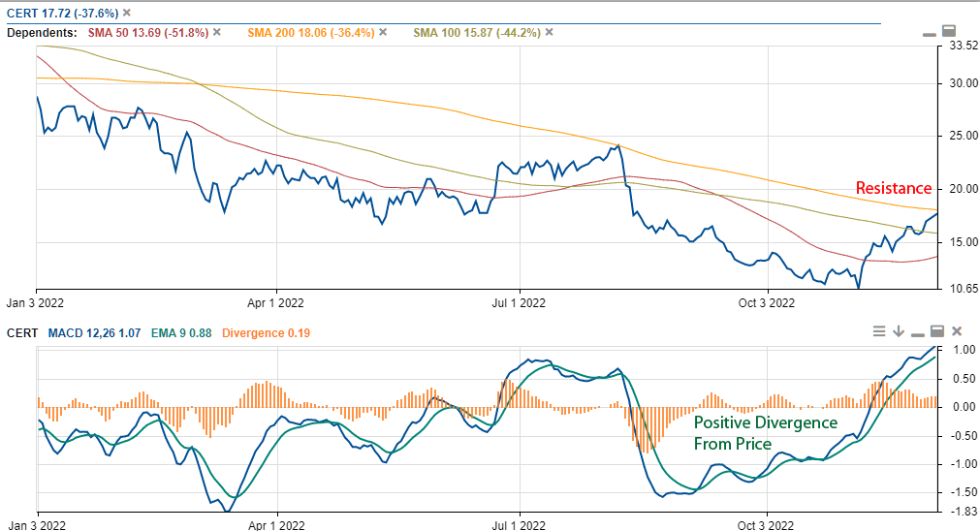Click the SMA 100 15.87 legend label
Screen dimensions: 980x531
[476, 32]
